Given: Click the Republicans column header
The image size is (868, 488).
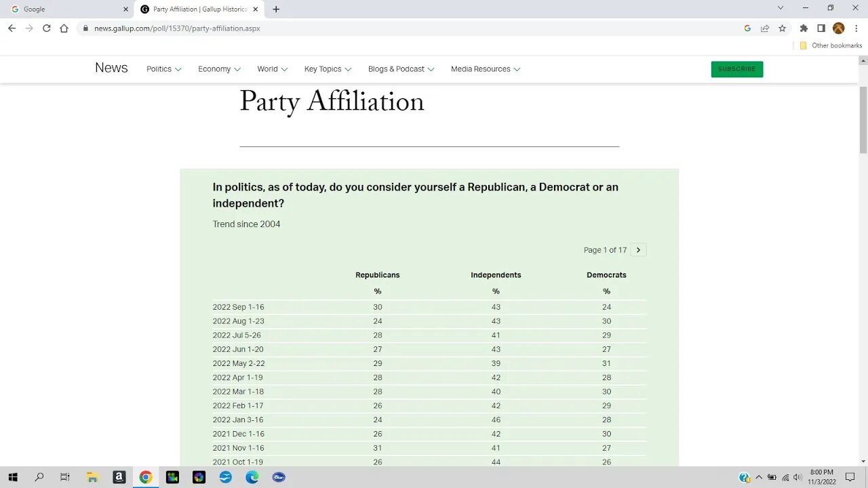Looking at the screenshot, I should [x=378, y=275].
